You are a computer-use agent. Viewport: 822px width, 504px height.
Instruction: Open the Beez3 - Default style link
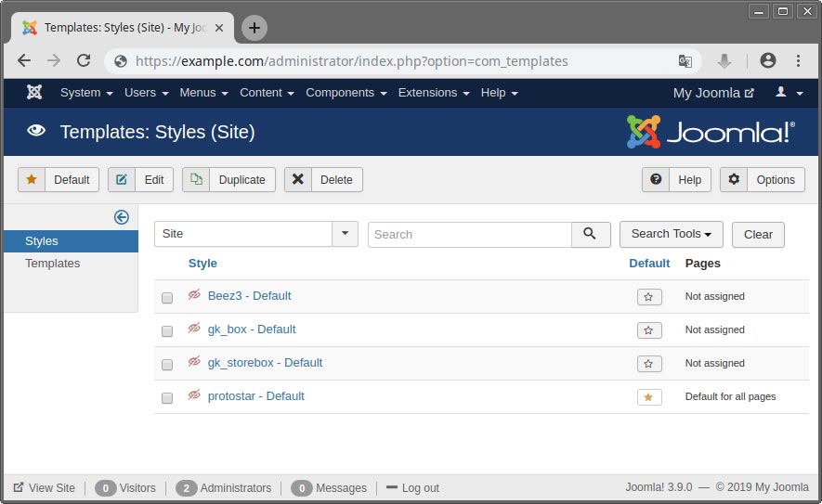pos(250,295)
